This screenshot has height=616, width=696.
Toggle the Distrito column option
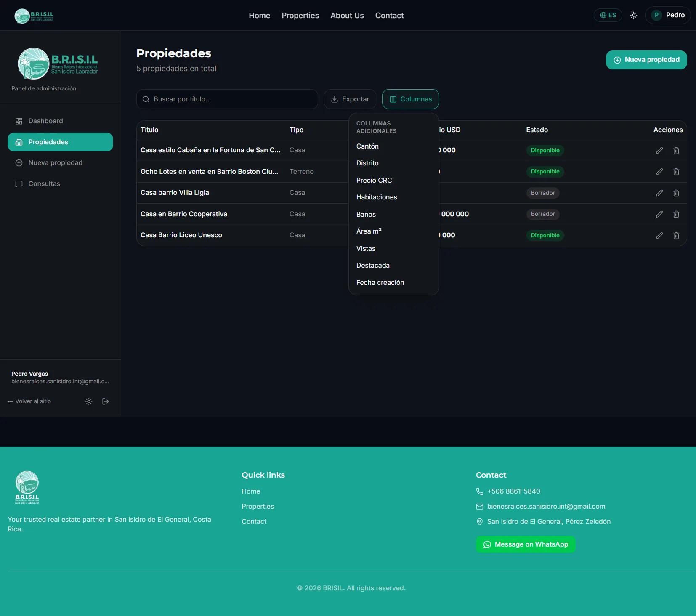tap(393, 163)
